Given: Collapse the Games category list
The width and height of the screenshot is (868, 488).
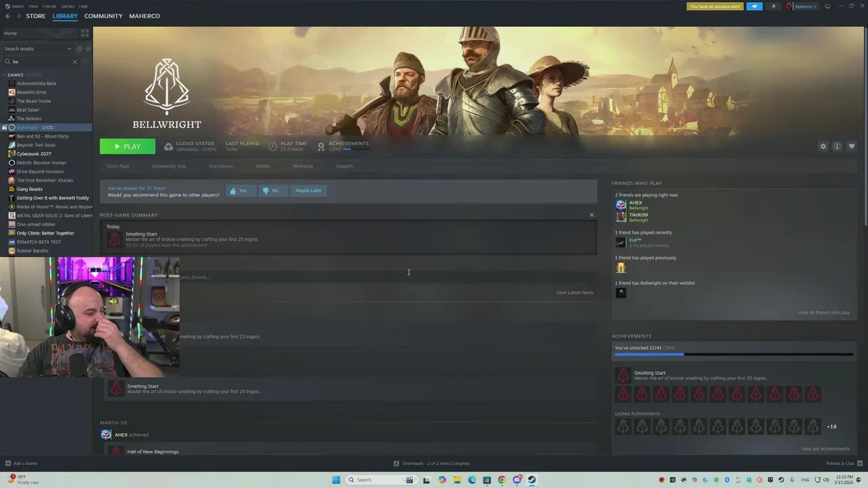Looking at the screenshot, I should coord(4,75).
